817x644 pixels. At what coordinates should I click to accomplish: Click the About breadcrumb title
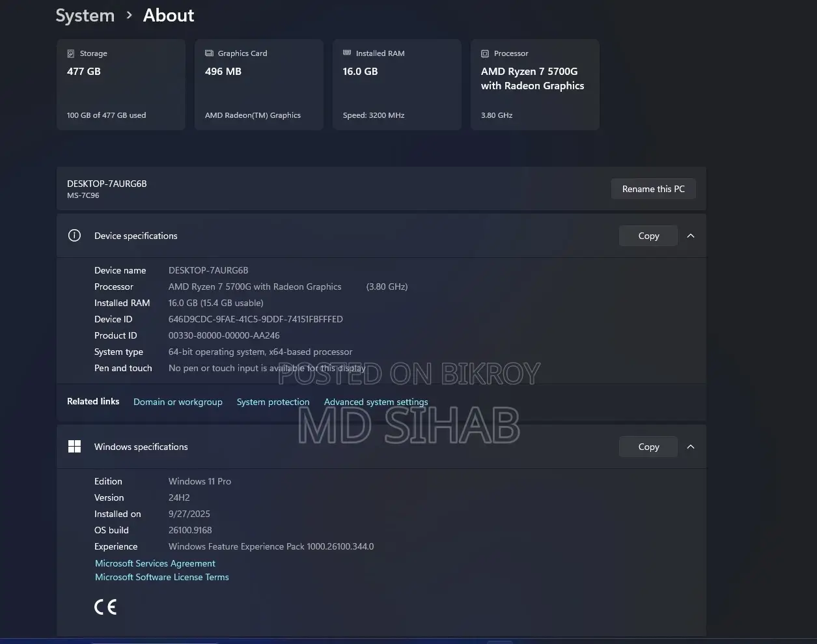(x=169, y=16)
